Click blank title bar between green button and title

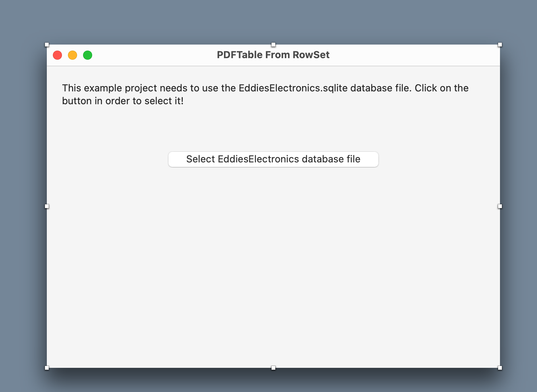coord(154,55)
